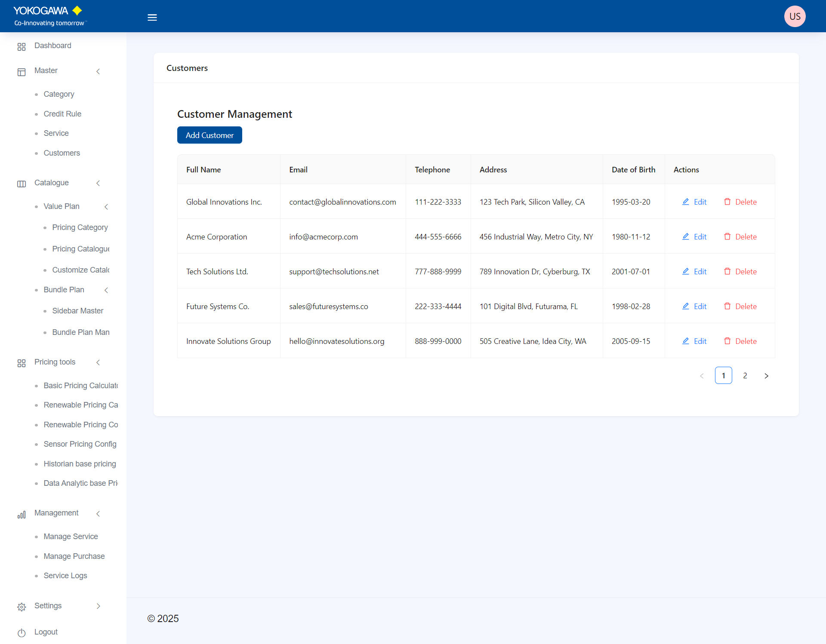Collapse the Pricing tools chevron
The image size is (826, 644).
(98, 362)
